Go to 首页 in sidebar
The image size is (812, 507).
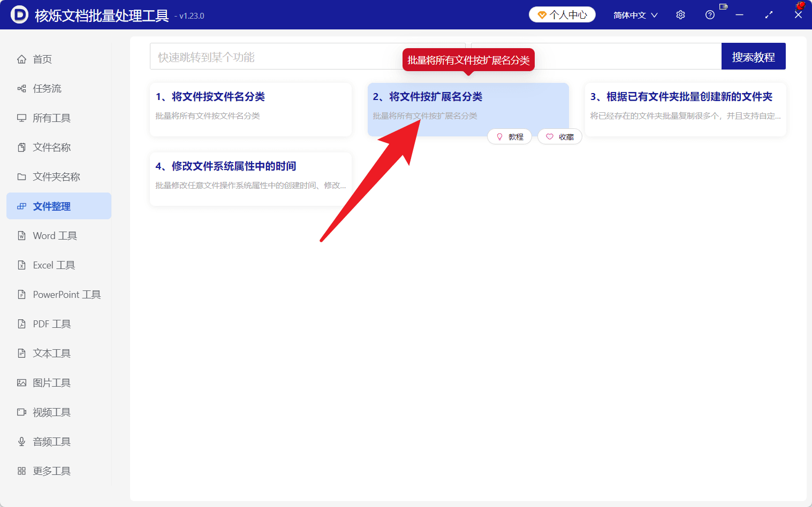[x=59, y=59]
